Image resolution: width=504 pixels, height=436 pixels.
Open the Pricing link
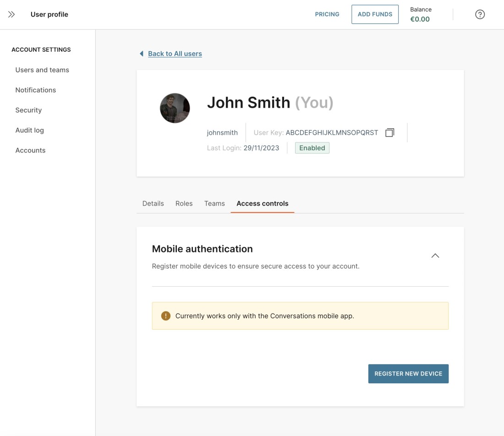click(x=327, y=14)
